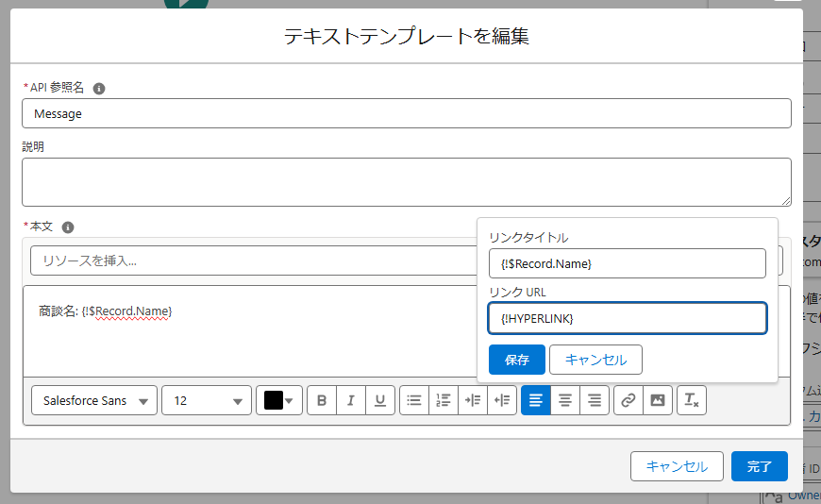The width and height of the screenshot is (821, 504).
Task: Open the font size 12 dropdown
Action: (x=207, y=400)
